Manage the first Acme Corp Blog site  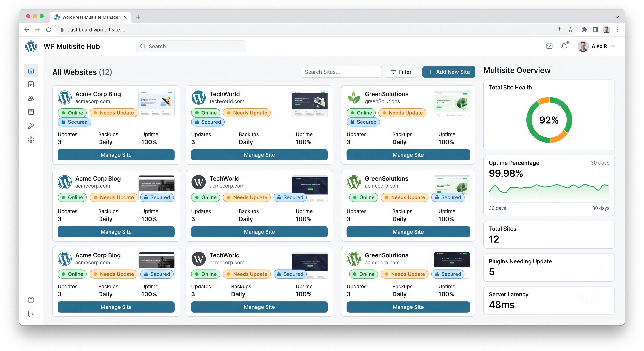(x=116, y=155)
